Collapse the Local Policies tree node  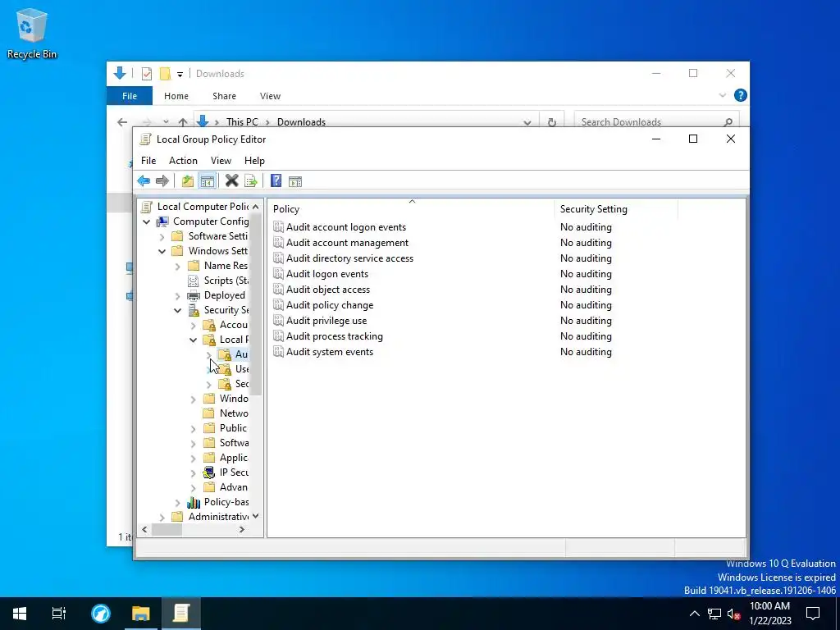pyautogui.click(x=194, y=340)
